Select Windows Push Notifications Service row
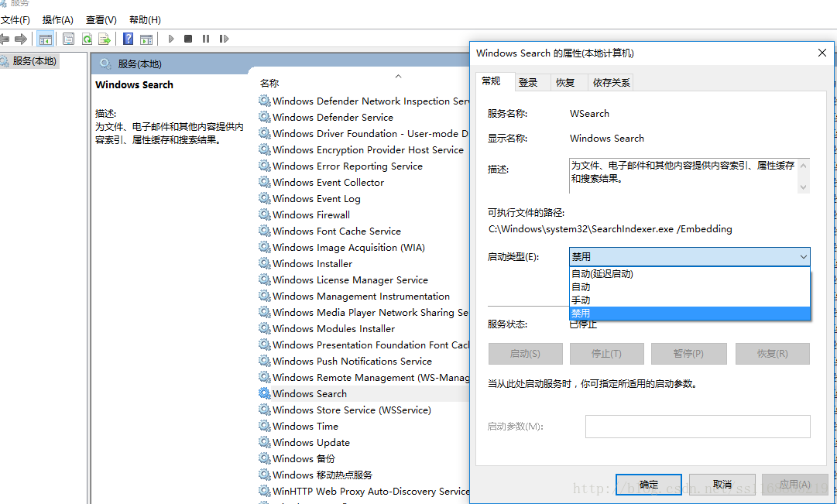The image size is (837, 504). 352,361
